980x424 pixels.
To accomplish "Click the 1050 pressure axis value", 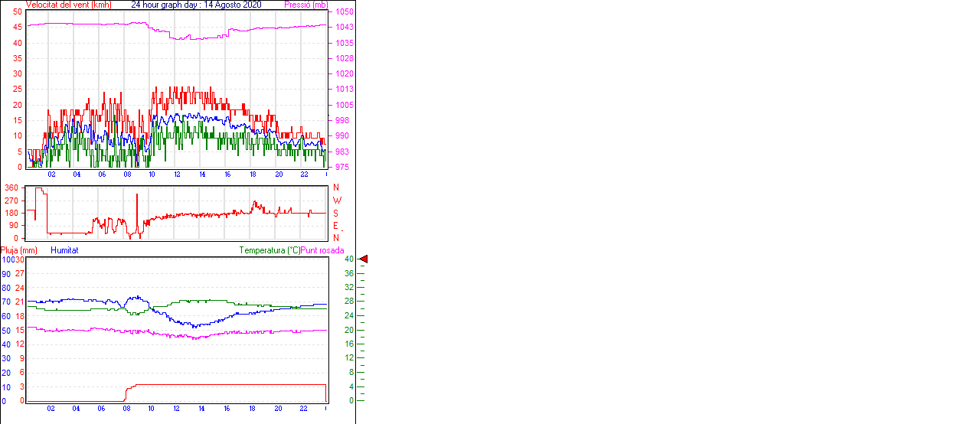I will click(x=344, y=12).
